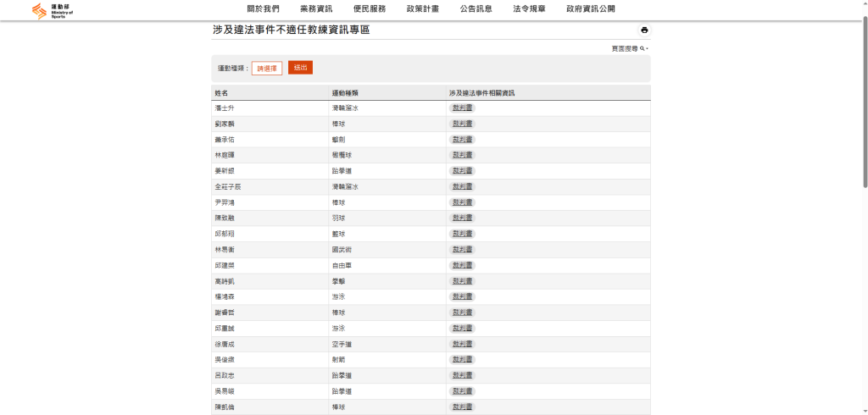Open 裁判書 link in the 射箭 row

[x=462, y=360]
